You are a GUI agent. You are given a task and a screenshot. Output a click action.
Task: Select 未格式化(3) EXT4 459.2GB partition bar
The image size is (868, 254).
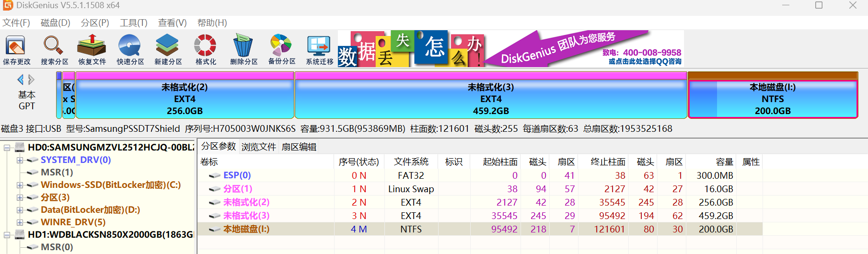pyautogui.click(x=491, y=95)
